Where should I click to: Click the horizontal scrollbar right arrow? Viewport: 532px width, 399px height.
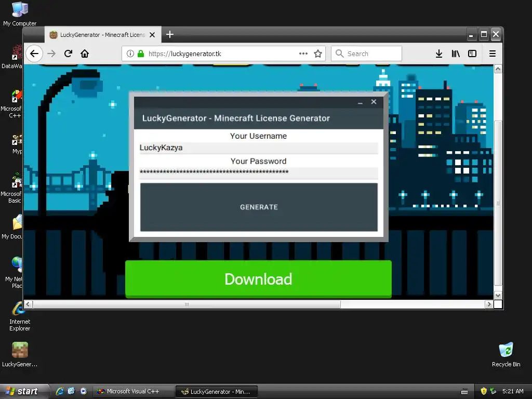[x=489, y=304]
